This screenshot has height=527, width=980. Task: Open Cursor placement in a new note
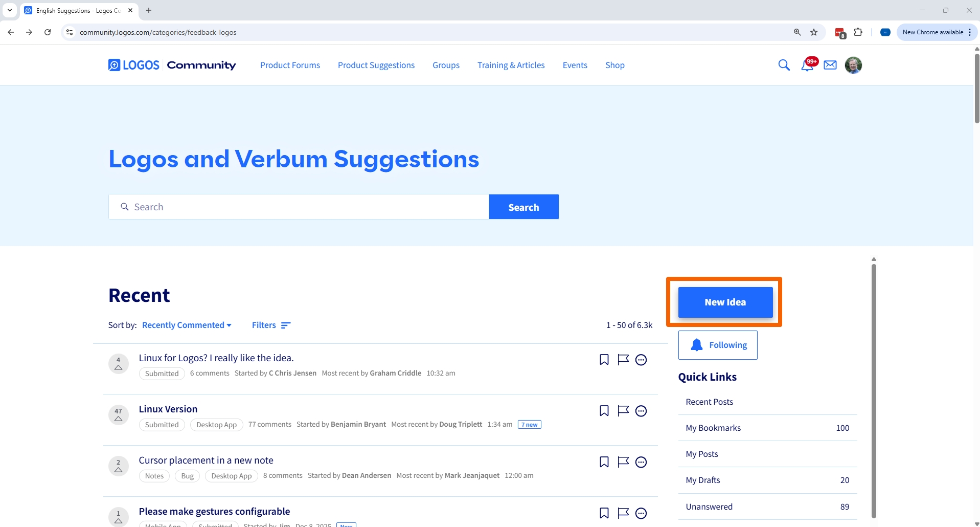tap(206, 460)
